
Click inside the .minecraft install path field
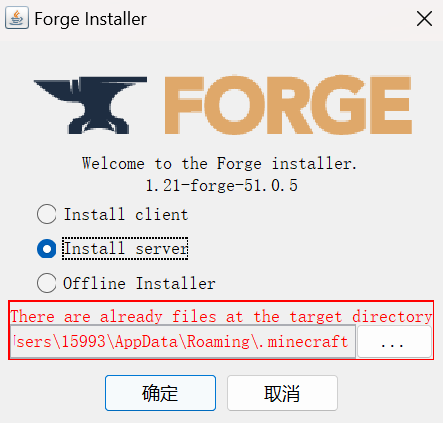pyautogui.click(x=183, y=342)
